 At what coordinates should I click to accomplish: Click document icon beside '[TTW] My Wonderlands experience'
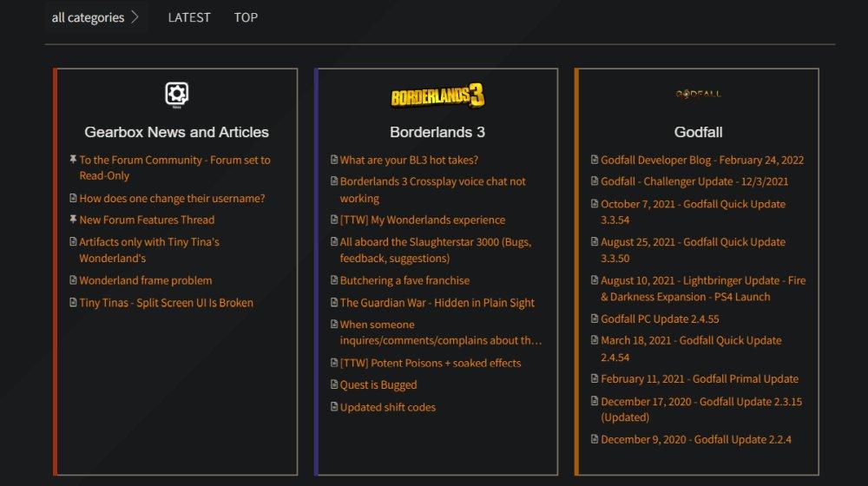point(334,220)
